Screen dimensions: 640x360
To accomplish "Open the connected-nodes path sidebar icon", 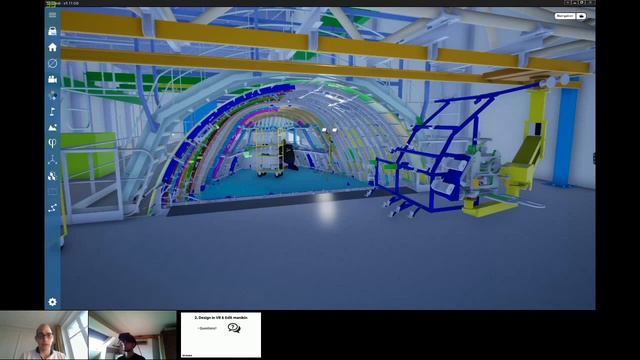I will coord(52,208).
